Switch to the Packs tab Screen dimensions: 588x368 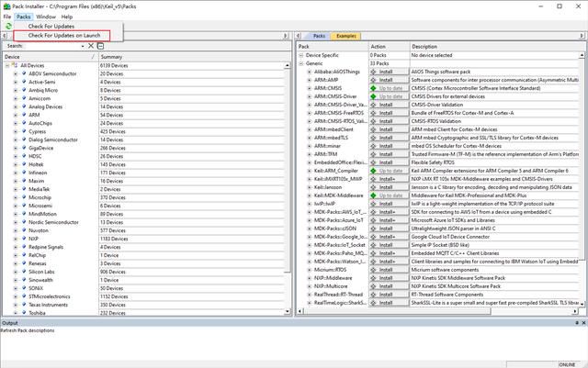pyautogui.click(x=319, y=36)
